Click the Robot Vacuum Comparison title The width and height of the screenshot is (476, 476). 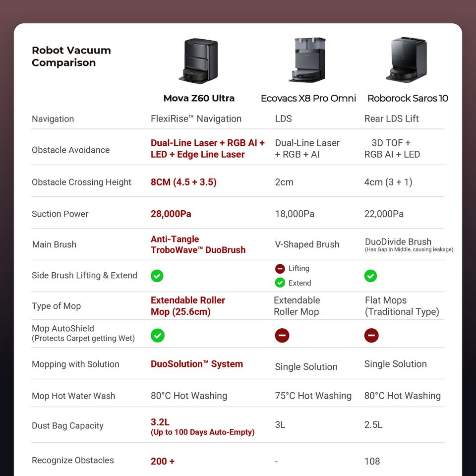[71, 57]
